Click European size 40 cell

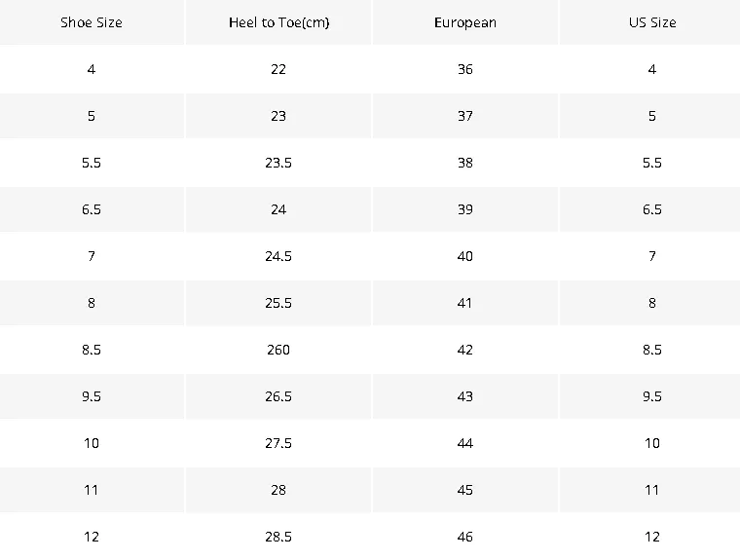coord(465,256)
